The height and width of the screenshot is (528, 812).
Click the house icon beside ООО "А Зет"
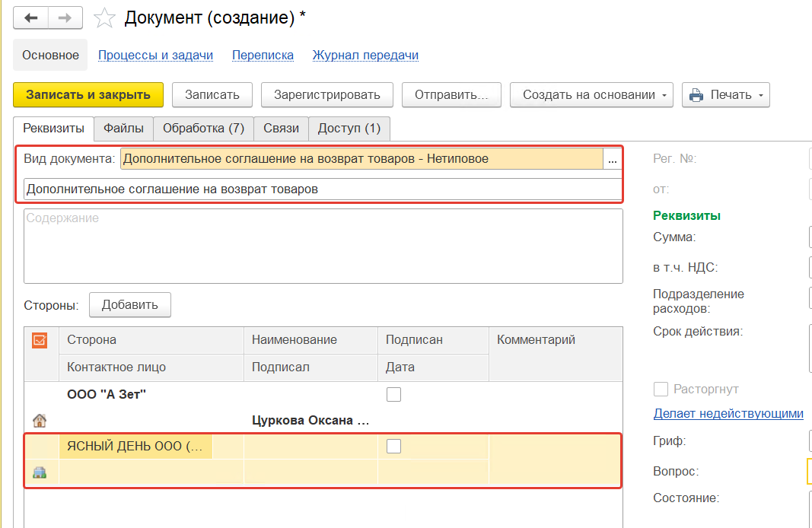pyautogui.click(x=38, y=420)
